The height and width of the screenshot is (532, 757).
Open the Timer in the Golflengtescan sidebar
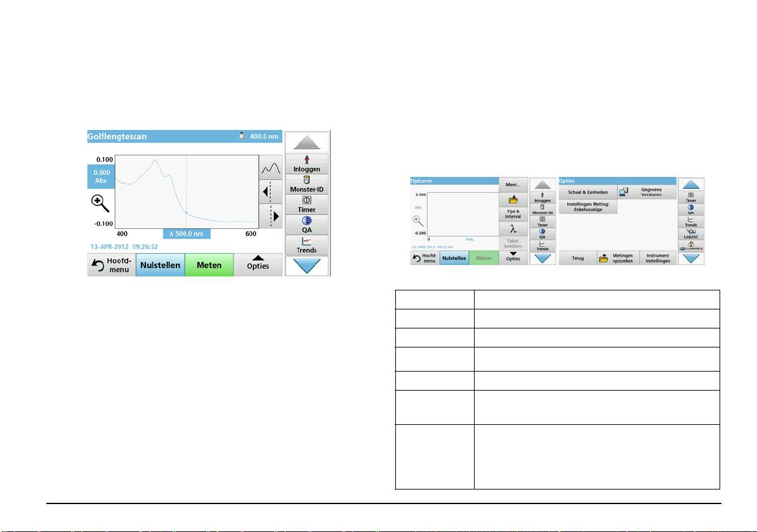tap(306, 204)
